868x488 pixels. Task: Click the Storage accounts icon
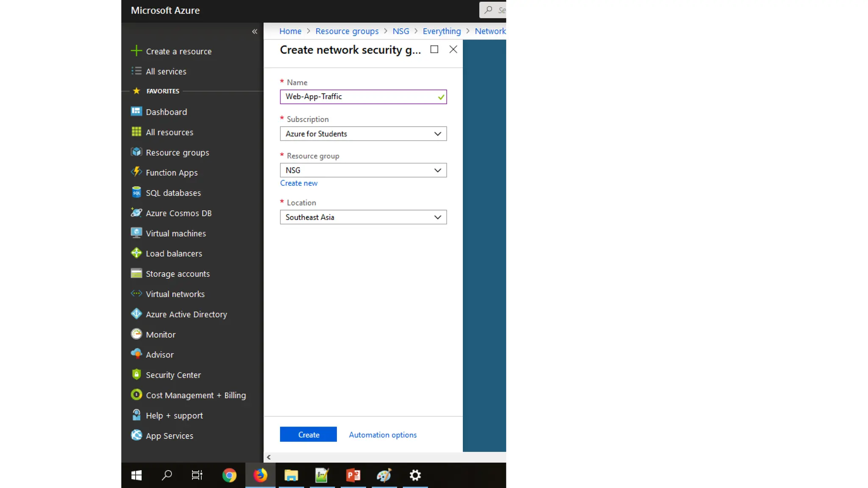pyautogui.click(x=136, y=273)
